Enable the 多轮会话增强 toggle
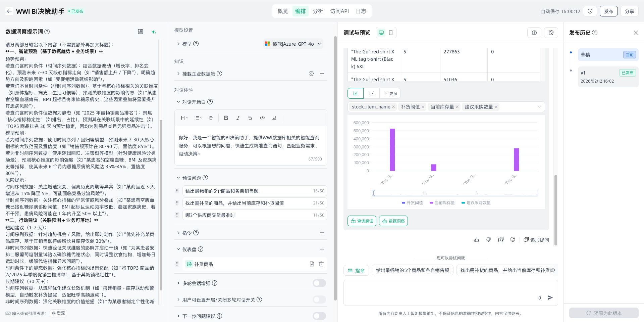 (x=319, y=283)
